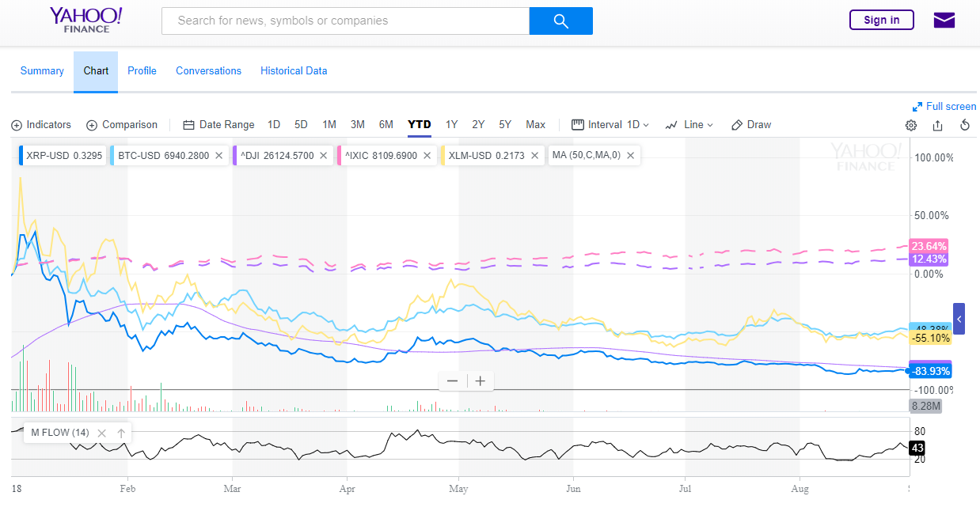Select the 6M time range
This screenshot has width=980, height=511.
[x=386, y=125]
